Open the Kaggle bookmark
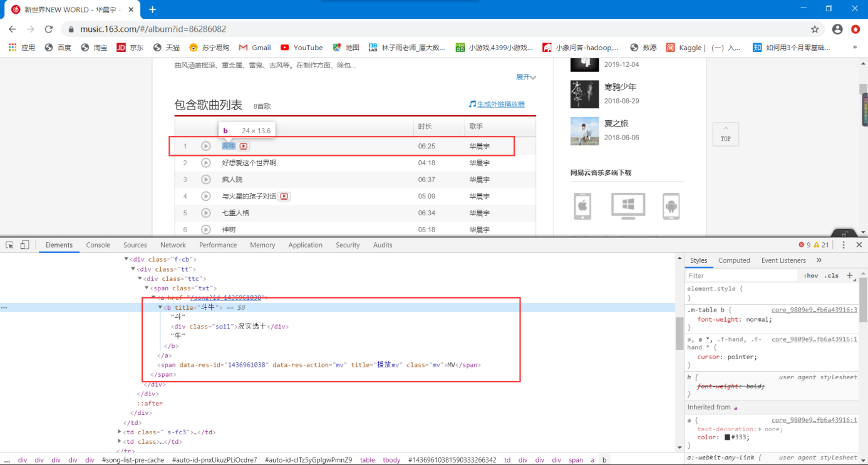 [703, 48]
